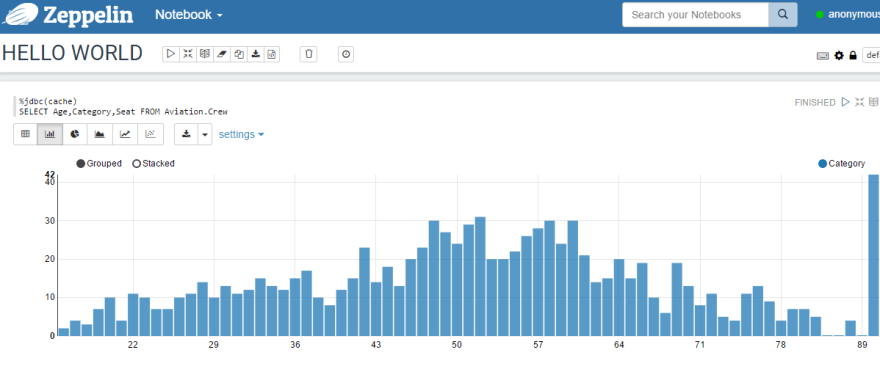This screenshot has height=369, width=880.
Task: Switch to area chart view
Action: [x=99, y=134]
